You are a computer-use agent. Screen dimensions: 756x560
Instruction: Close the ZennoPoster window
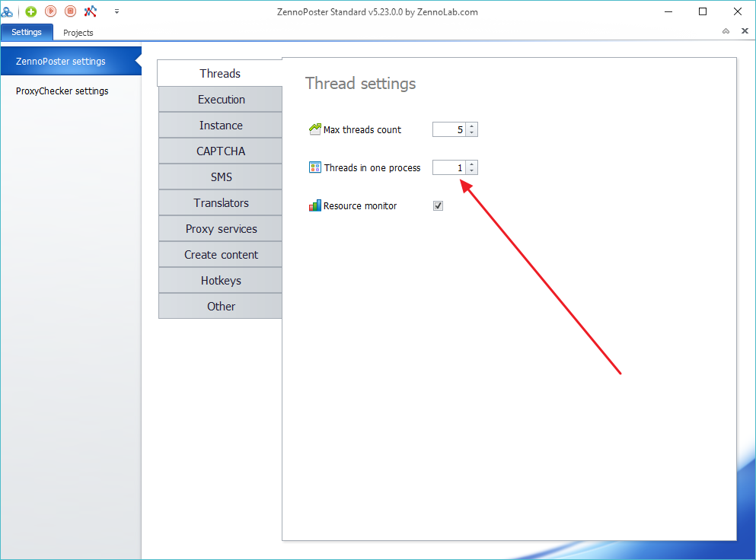737,11
